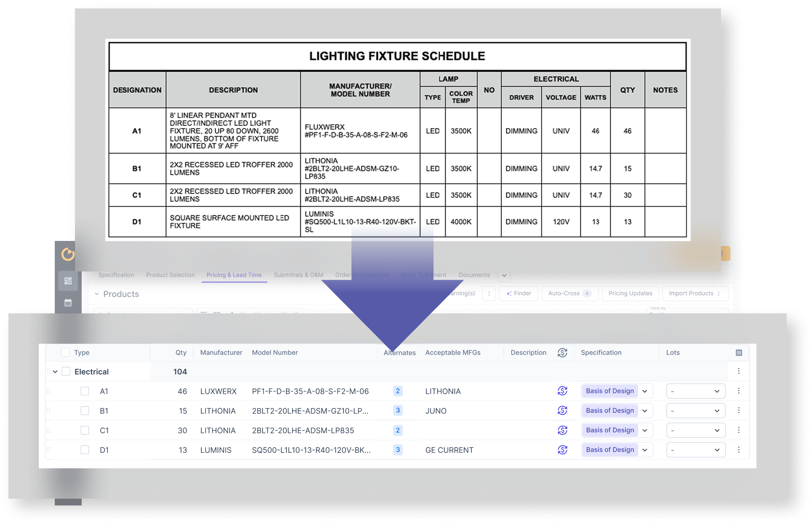Click the LUXWERX manufacturer cell
Image resolution: width=812 pixels, height=524 pixels.
coord(218,391)
